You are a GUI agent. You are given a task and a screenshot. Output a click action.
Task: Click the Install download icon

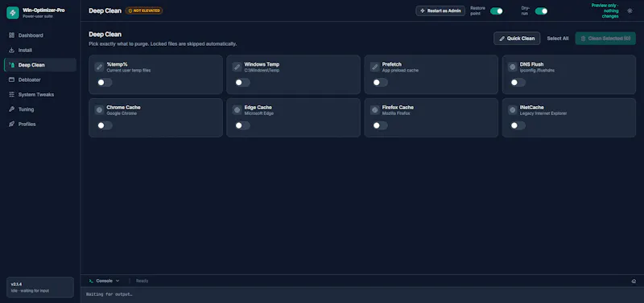tap(11, 50)
